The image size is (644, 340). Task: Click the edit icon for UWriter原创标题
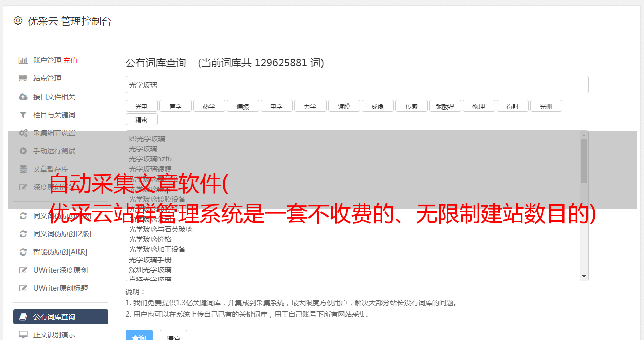coord(23,288)
